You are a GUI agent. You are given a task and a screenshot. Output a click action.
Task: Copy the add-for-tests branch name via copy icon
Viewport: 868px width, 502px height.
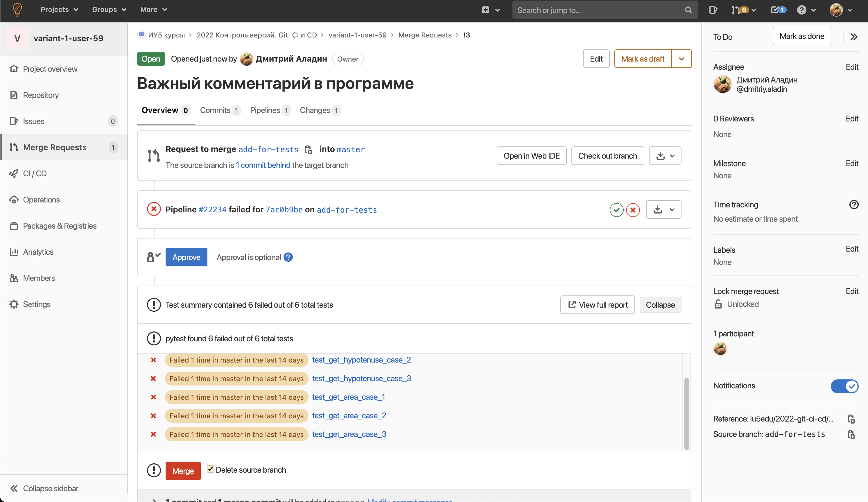pyautogui.click(x=308, y=149)
